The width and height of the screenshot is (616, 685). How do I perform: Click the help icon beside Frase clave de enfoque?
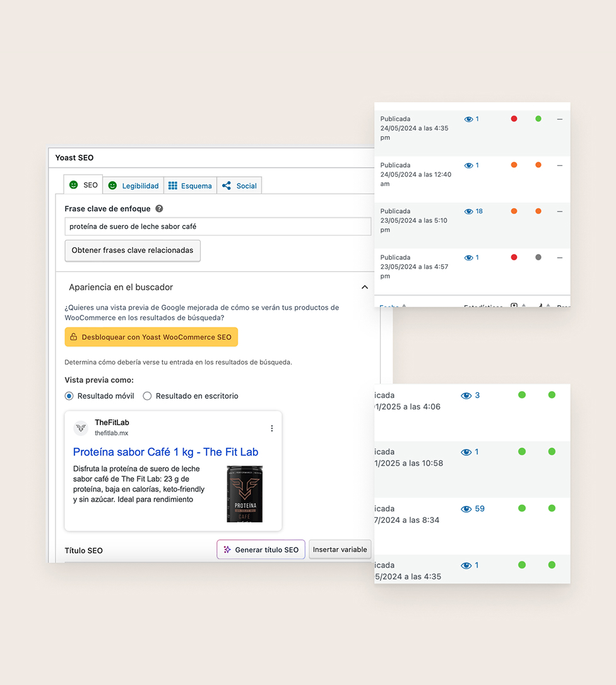[159, 209]
